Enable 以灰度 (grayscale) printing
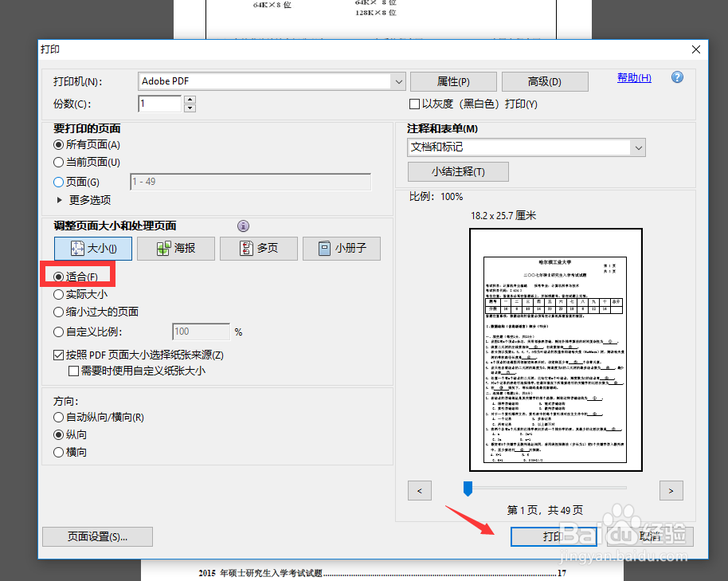 point(414,104)
